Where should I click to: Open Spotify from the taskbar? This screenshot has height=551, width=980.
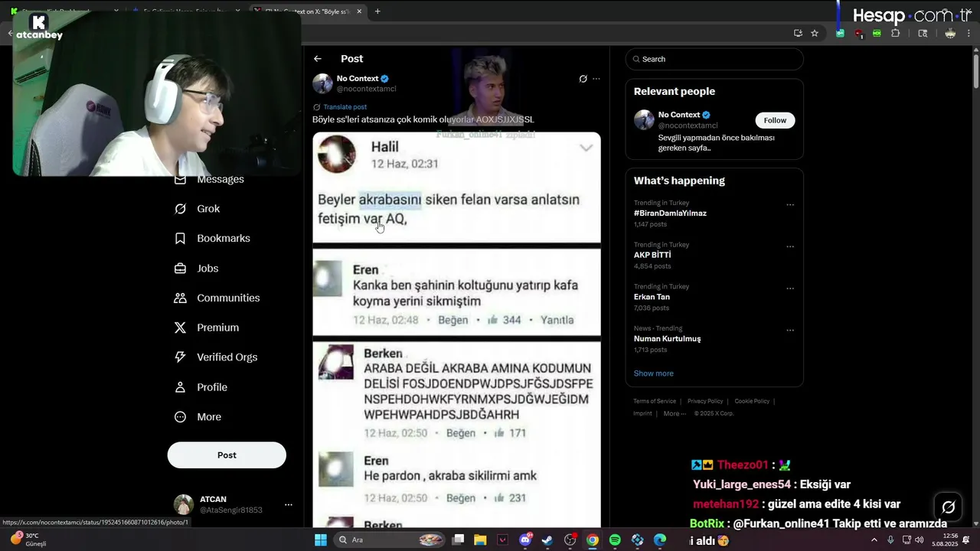(615, 540)
